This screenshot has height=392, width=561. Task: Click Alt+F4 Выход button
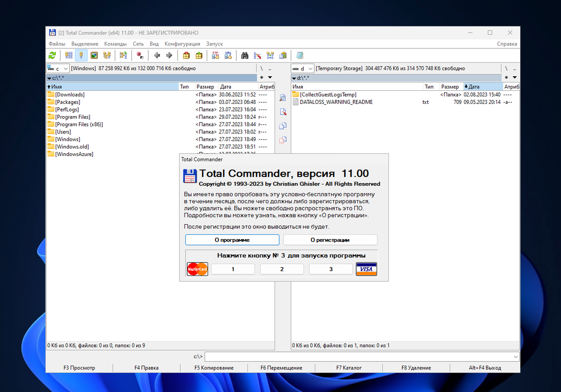(x=485, y=368)
